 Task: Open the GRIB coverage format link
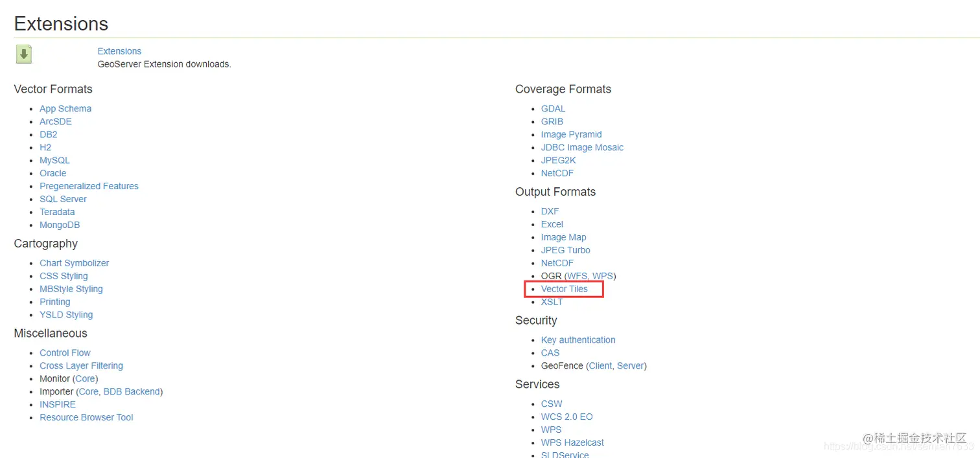click(552, 122)
